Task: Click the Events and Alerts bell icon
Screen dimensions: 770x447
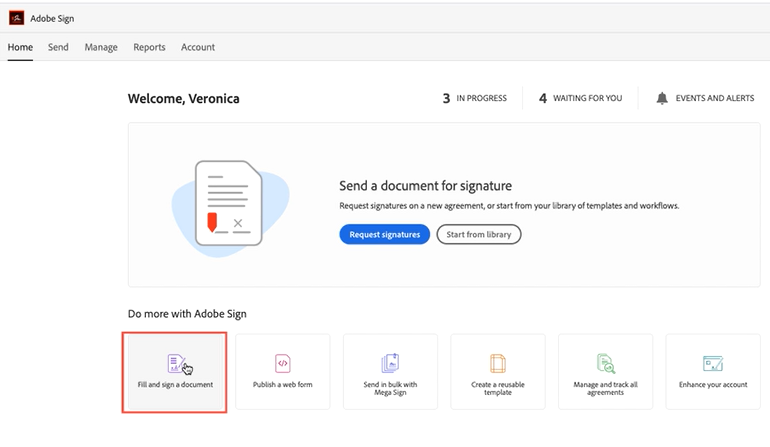Action: [x=662, y=98]
